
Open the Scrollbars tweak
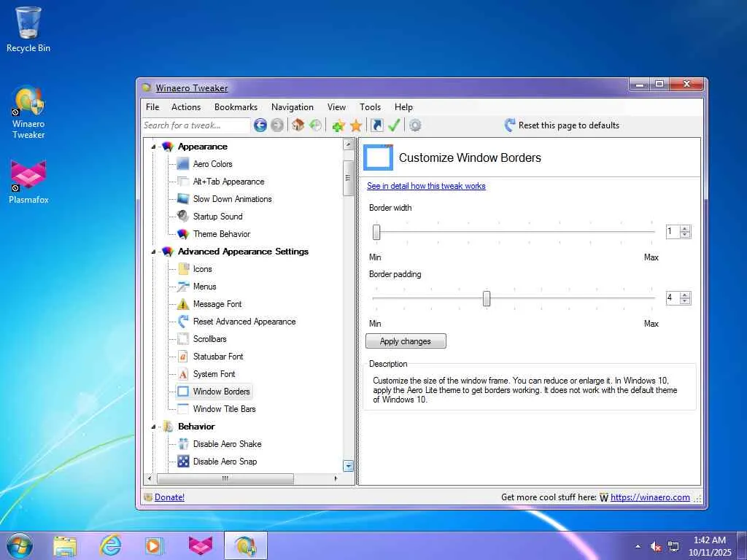tap(209, 339)
